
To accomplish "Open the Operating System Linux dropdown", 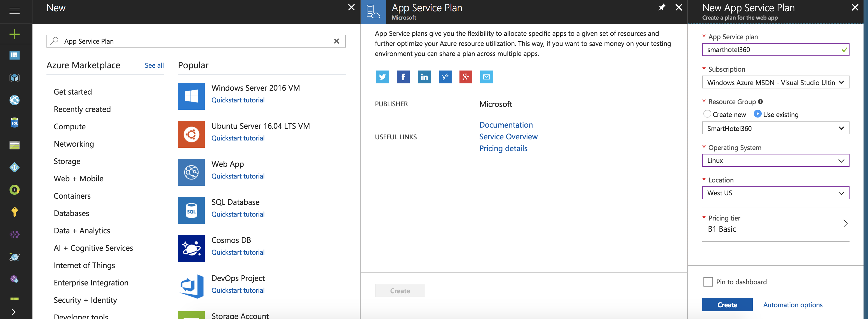I will [775, 160].
